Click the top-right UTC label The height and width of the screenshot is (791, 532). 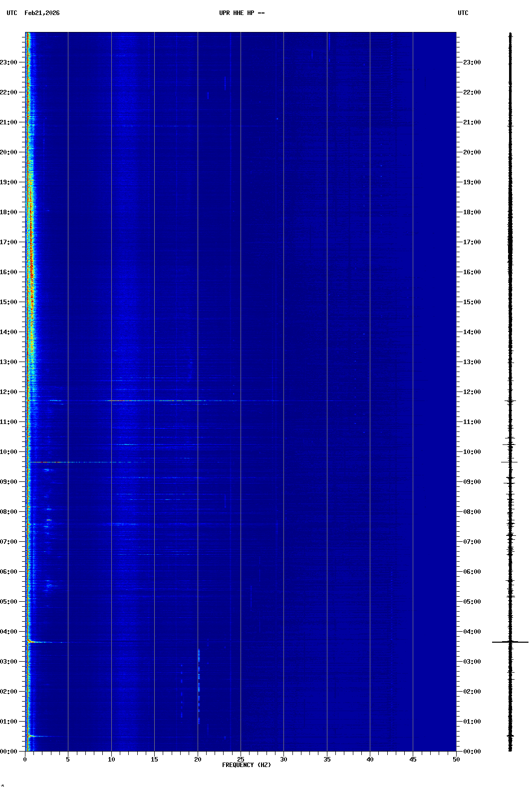click(x=463, y=13)
